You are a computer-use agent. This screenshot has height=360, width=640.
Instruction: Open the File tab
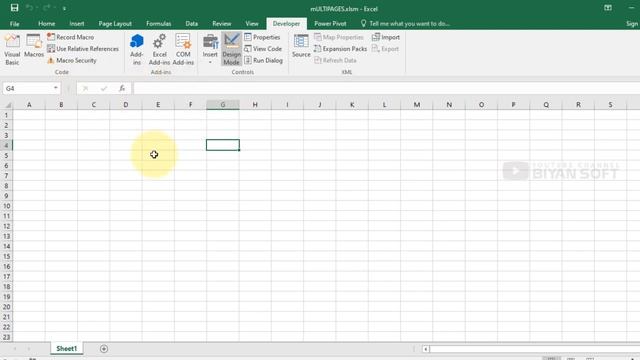[x=15, y=24]
